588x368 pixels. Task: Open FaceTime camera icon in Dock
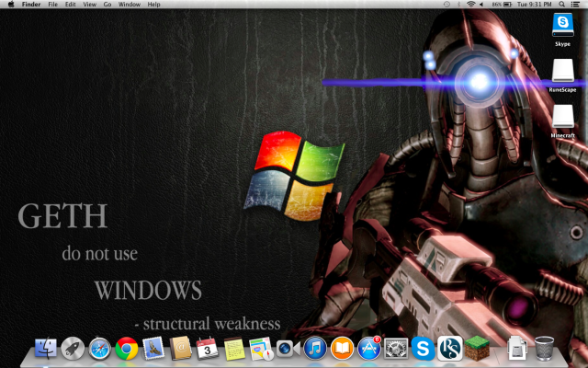(x=288, y=349)
